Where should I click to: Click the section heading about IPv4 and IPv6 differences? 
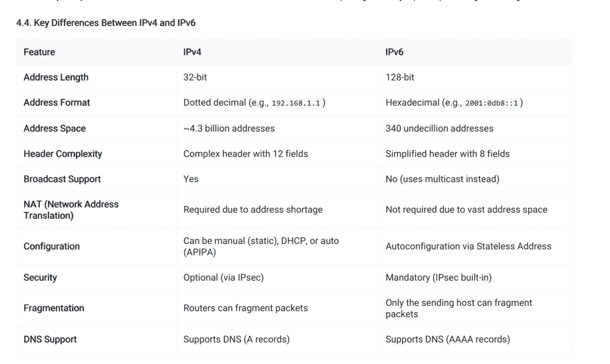coord(106,23)
